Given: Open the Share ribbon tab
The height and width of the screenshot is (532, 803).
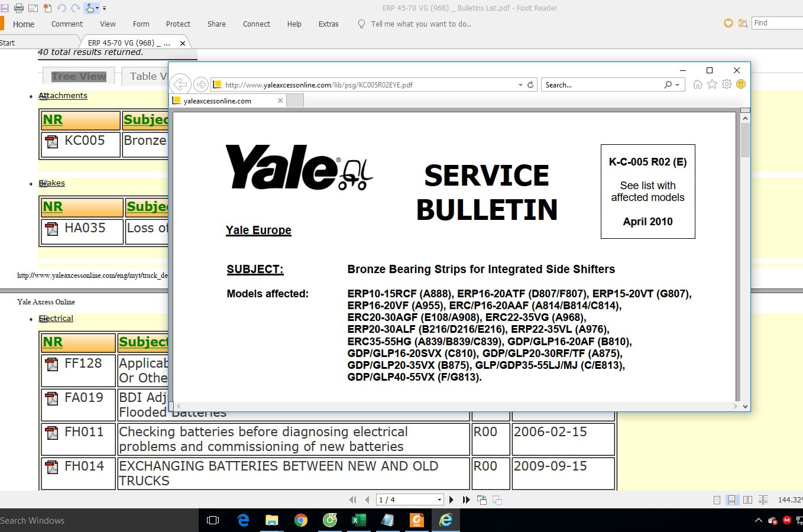Looking at the screenshot, I should pos(216,24).
